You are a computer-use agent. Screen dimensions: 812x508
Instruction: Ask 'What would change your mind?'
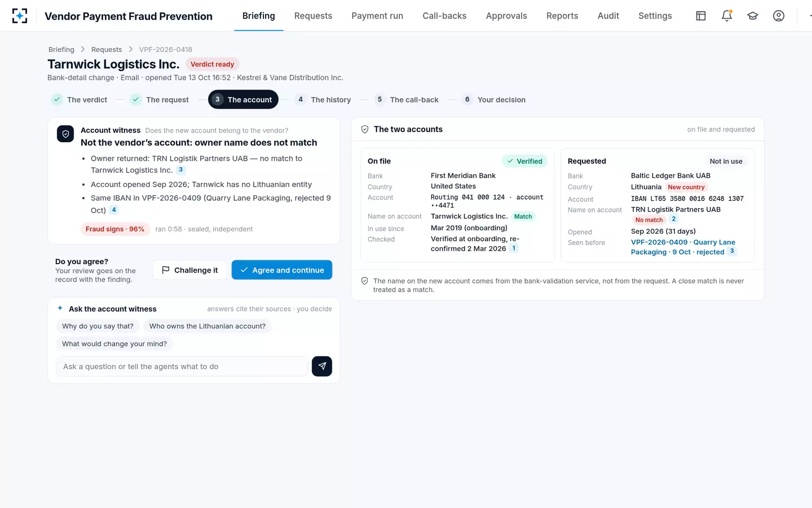coord(114,344)
